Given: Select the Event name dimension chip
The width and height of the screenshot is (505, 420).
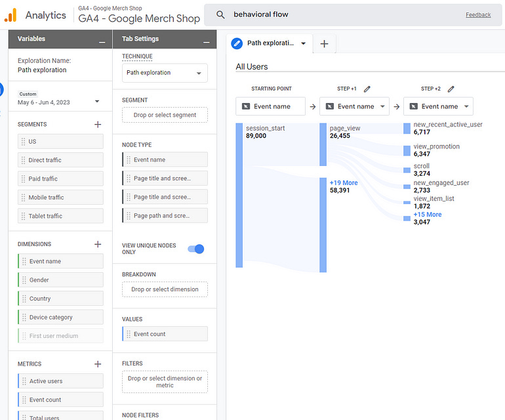Looking at the screenshot, I should (60, 261).
